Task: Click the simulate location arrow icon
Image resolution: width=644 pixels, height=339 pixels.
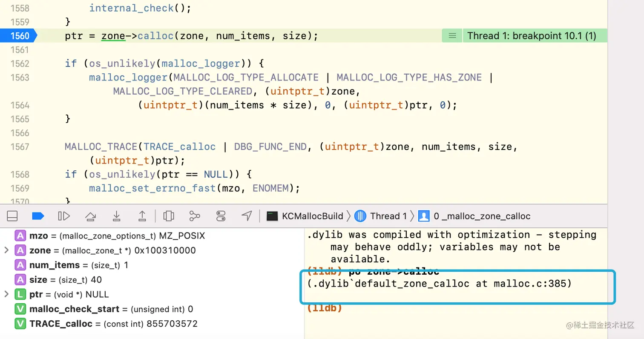Action: pyautogui.click(x=247, y=216)
